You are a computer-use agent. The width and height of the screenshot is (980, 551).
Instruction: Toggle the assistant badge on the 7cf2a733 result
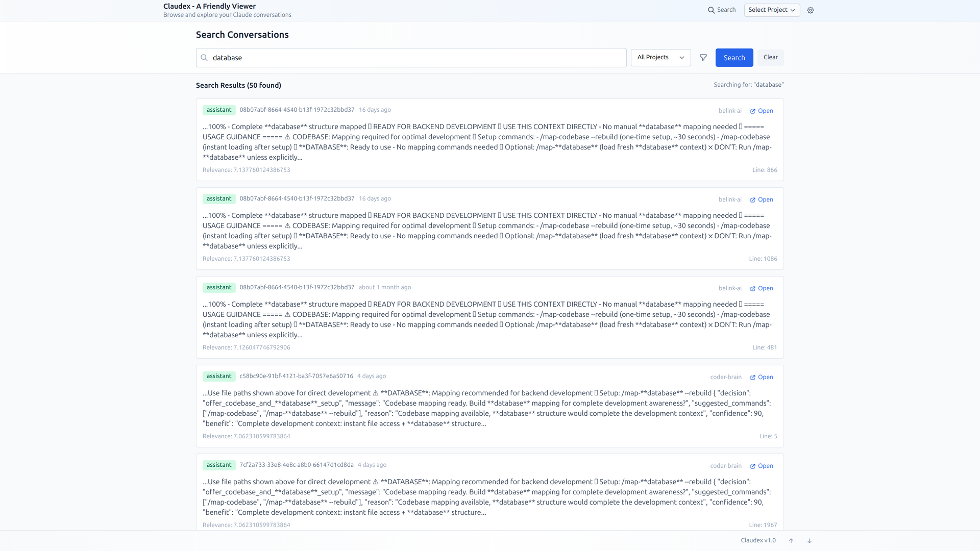pyautogui.click(x=218, y=465)
